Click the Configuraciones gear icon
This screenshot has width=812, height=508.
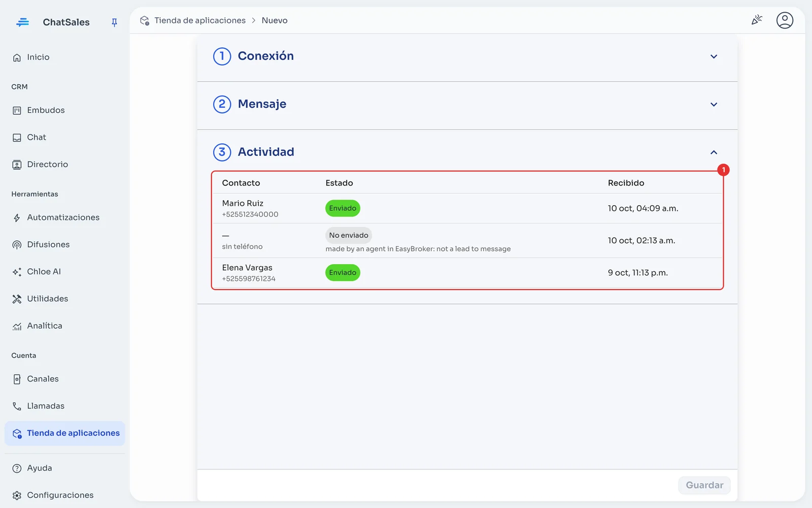pos(17,495)
